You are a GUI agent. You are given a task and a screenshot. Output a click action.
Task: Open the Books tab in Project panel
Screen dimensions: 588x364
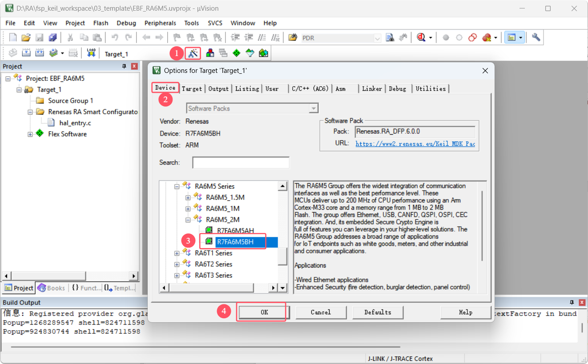coord(52,288)
